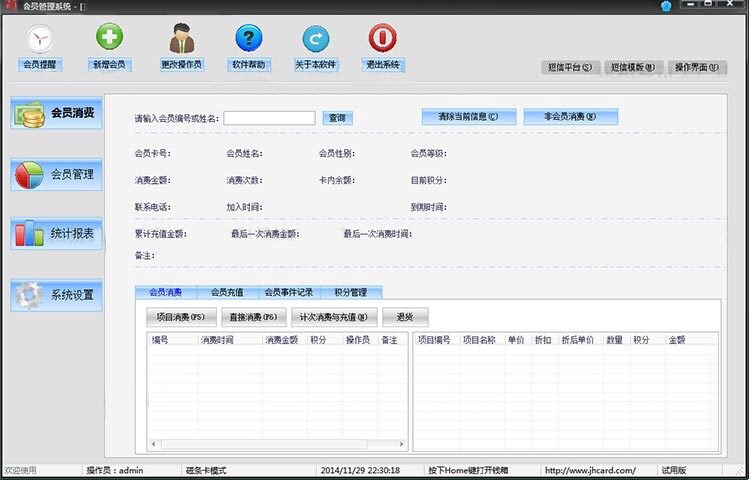751x480 pixels.
Task: Click the 退出系统 label button
Action: pos(383,65)
